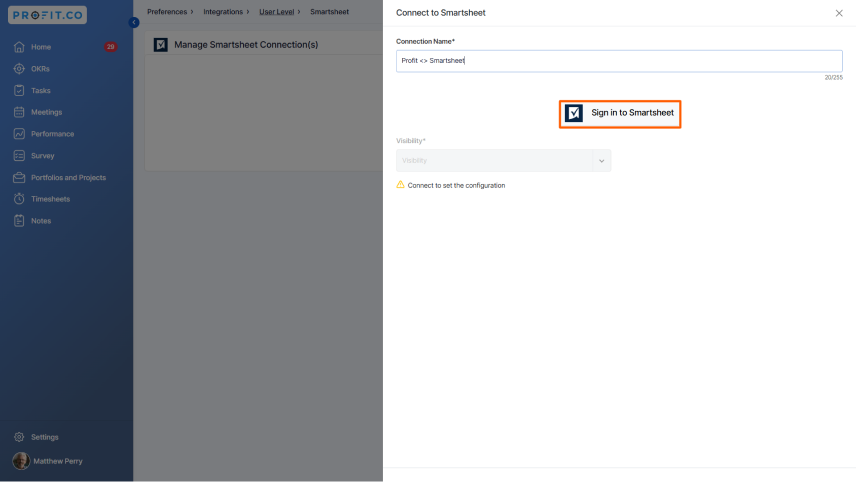Navigate to Performance section
The width and height of the screenshot is (856, 482).
click(52, 134)
